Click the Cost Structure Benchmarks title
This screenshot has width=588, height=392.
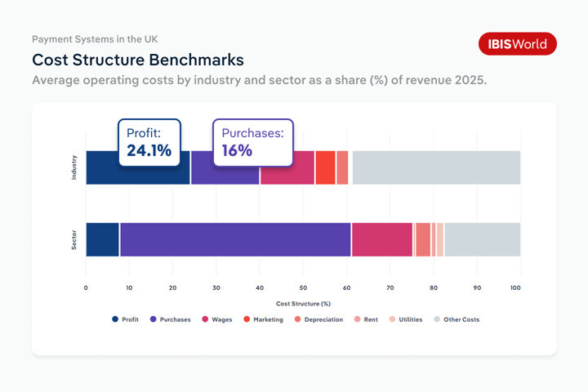[137, 60]
